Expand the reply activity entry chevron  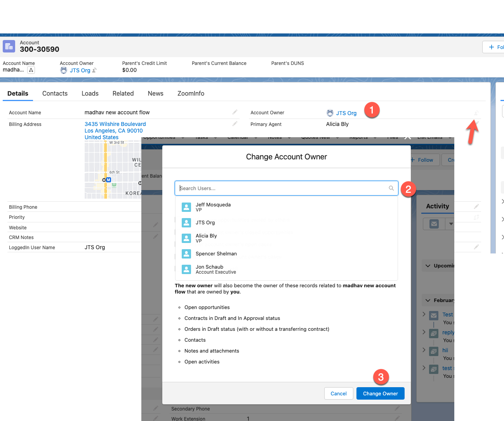click(x=424, y=332)
